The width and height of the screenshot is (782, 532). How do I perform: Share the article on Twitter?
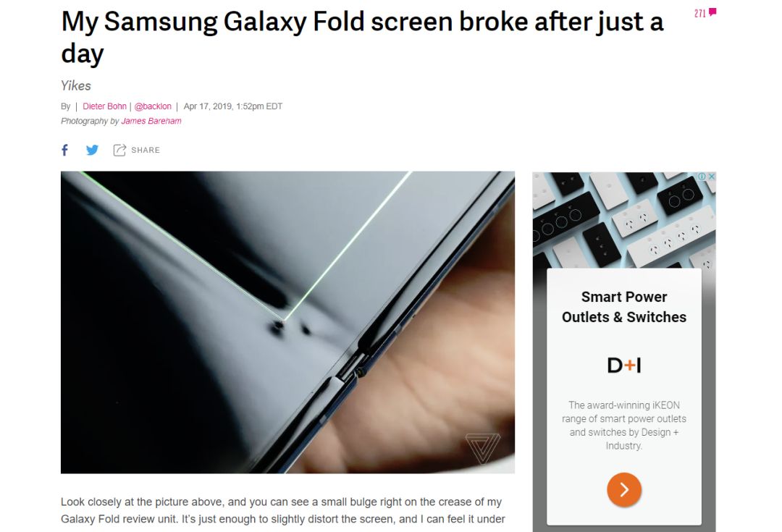(x=92, y=150)
